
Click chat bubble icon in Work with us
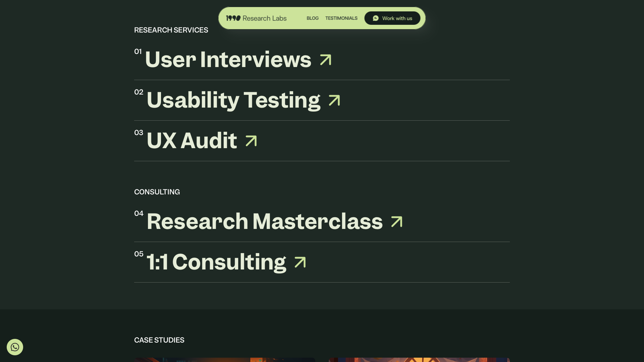pos(376,18)
